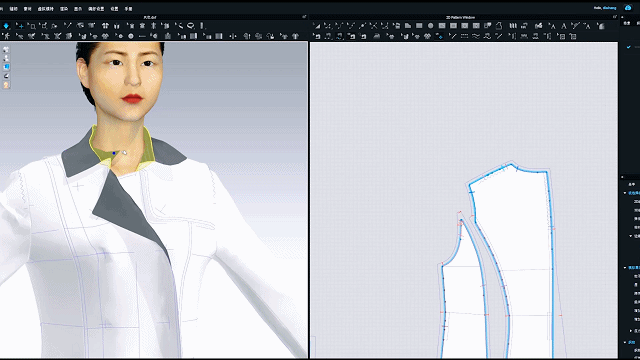Click the avatar head icon in 3D view sidebar
The height and width of the screenshot is (360, 640).
(x=7, y=85)
